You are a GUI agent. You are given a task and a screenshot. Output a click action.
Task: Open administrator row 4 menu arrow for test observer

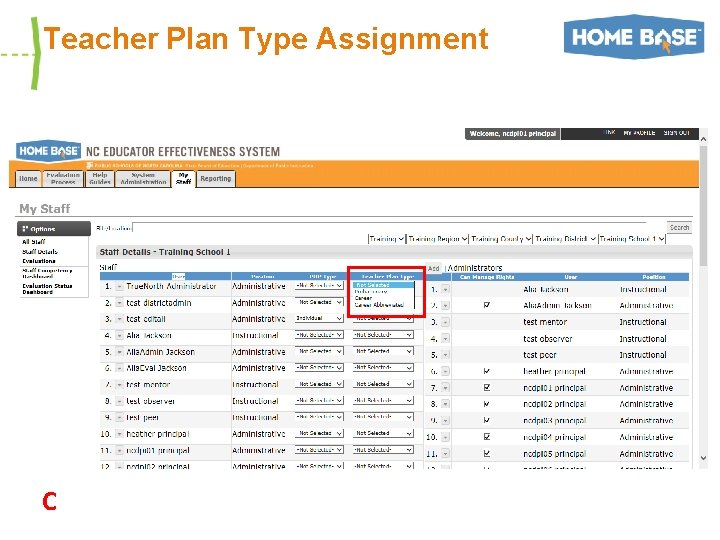click(445, 339)
